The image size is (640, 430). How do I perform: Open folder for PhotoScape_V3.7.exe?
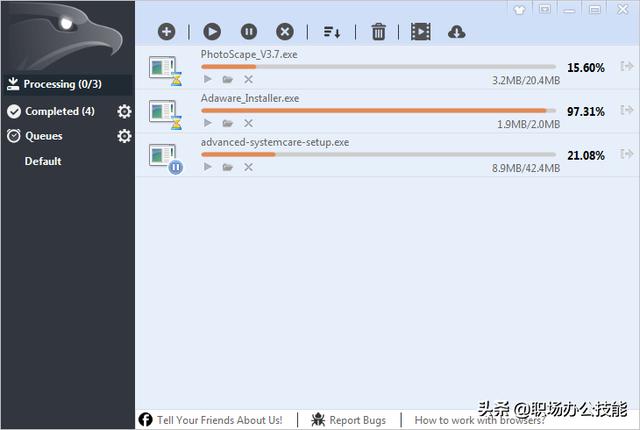pos(228,80)
